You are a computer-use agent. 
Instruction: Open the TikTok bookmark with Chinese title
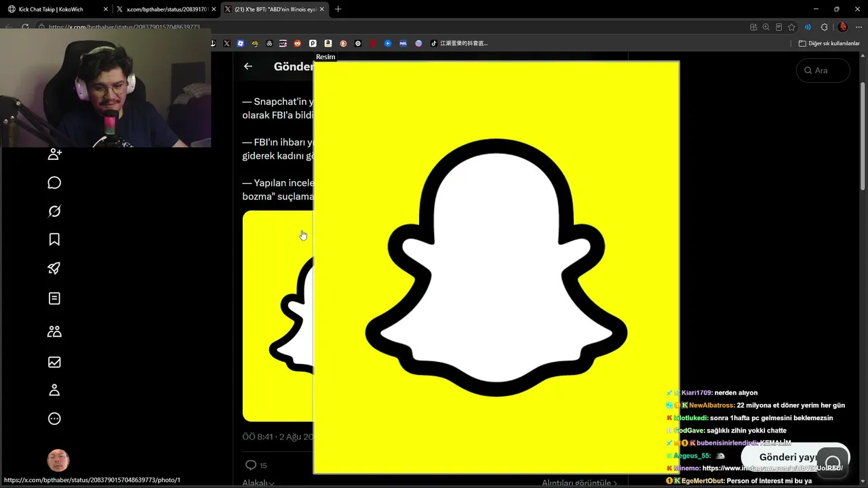(460, 43)
